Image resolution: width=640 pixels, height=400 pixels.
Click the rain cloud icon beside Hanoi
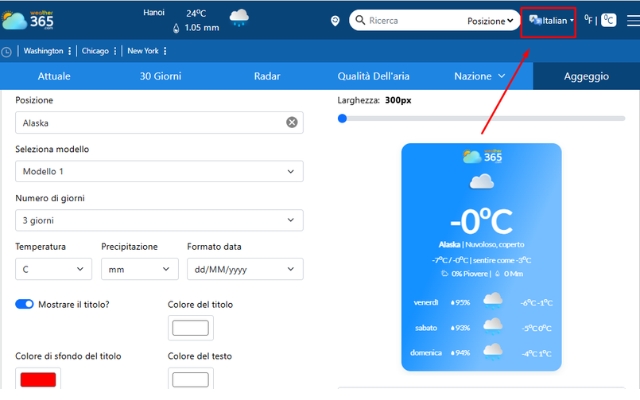(239, 18)
